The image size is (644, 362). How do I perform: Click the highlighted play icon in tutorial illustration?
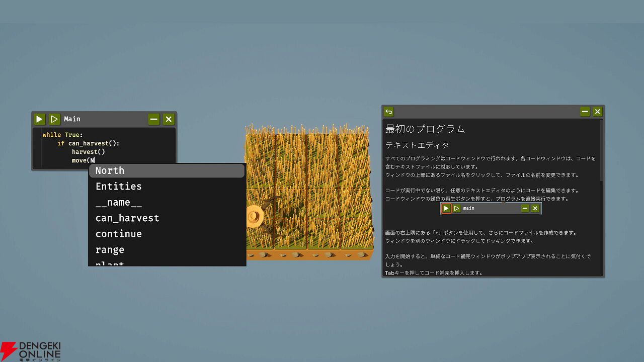446,208
